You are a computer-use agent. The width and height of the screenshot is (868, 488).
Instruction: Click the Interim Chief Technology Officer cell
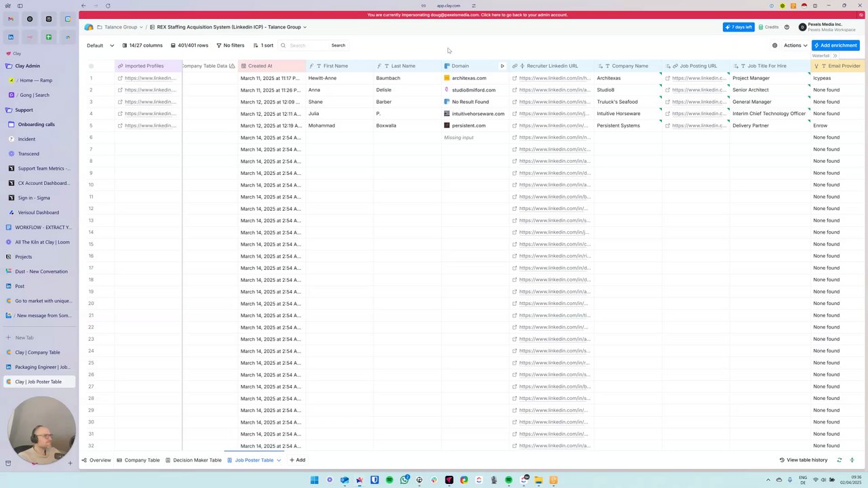pyautogui.click(x=769, y=114)
